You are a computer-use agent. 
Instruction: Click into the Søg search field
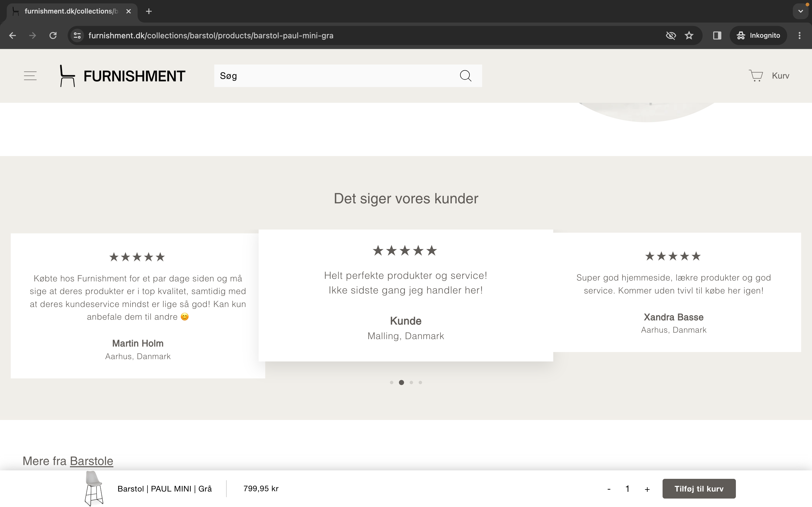[336, 76]
